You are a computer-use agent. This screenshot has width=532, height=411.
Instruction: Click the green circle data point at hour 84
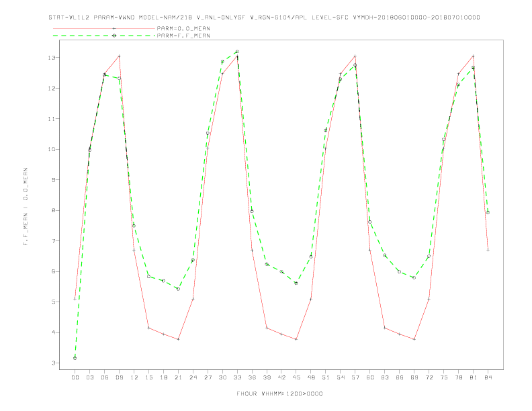click(488, 213)
